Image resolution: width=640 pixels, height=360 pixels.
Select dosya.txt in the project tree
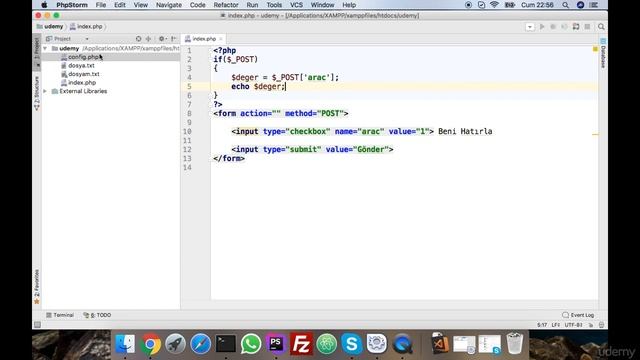[78, 66]
